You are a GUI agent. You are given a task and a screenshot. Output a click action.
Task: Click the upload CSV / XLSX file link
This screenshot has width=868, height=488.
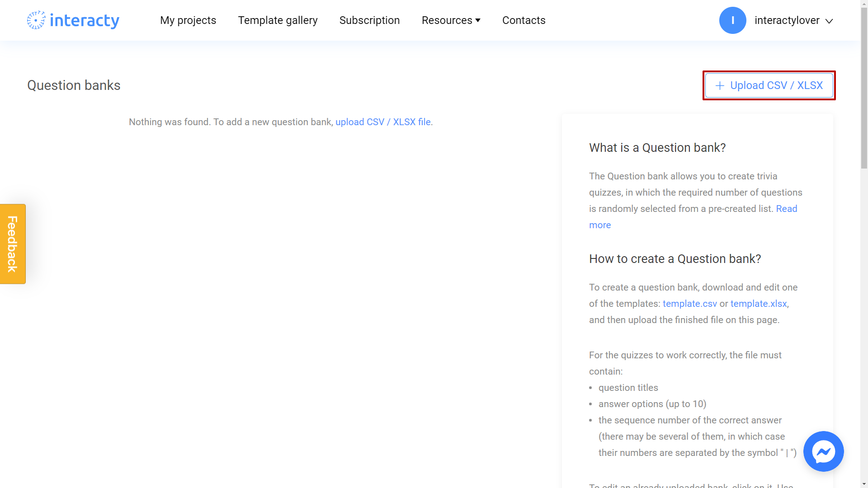382,122
